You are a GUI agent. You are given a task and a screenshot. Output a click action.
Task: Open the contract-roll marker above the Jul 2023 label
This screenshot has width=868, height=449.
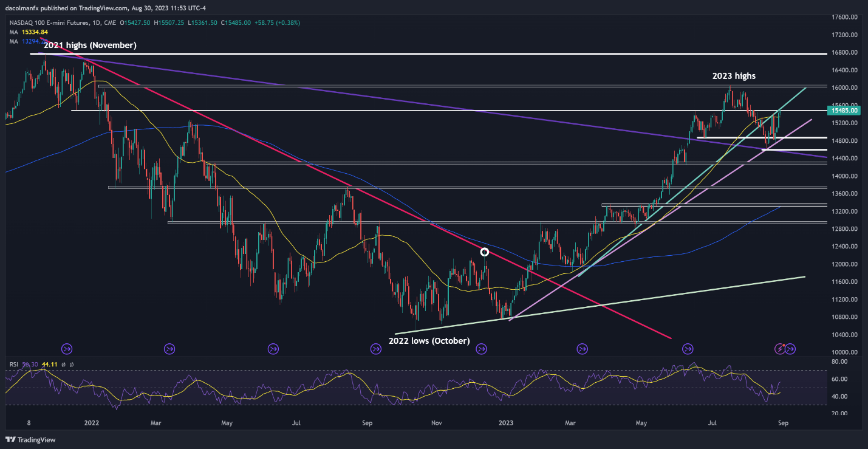(688, 349)
